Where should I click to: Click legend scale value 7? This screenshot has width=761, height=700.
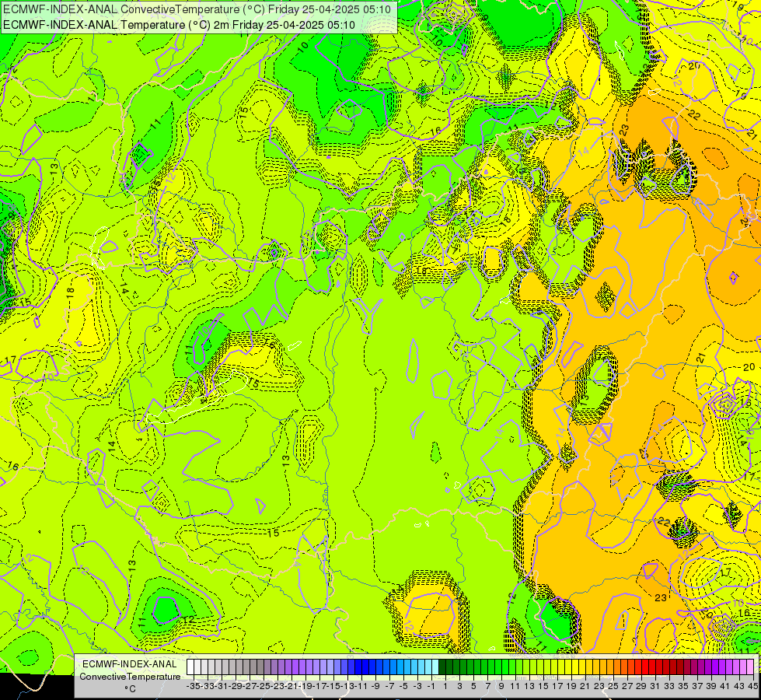(487, 686)
